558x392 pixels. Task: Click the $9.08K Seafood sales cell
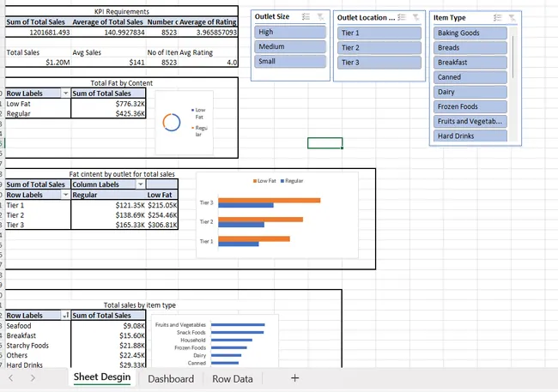tap(108, 326)
